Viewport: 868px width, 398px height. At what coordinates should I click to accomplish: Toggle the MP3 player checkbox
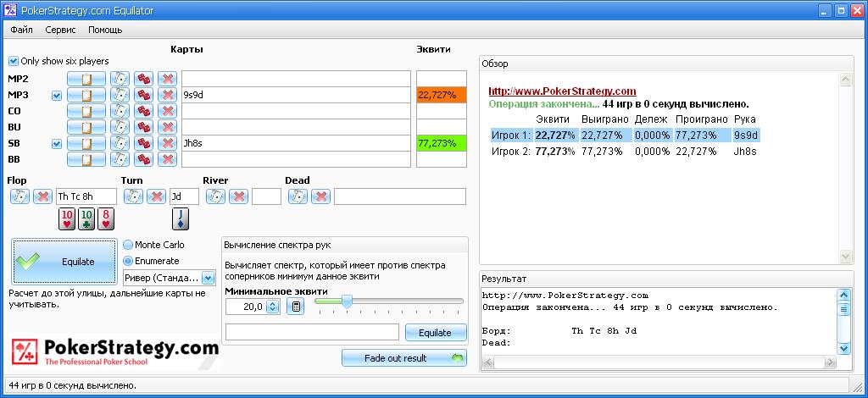pos(57,96)
